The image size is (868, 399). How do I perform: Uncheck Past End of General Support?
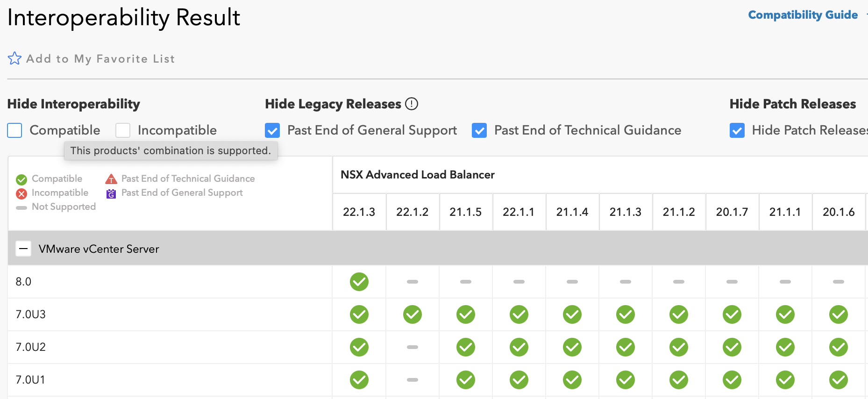(x=272, y=130)
